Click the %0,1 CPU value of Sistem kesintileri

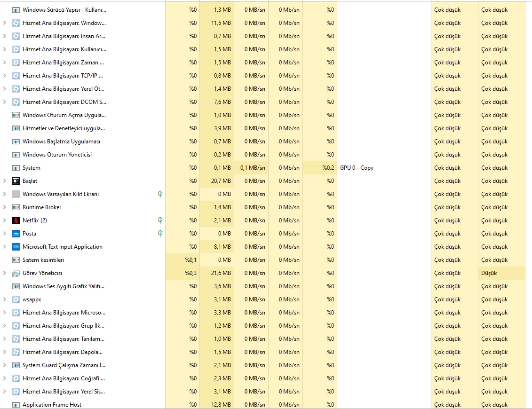click(x=191, y=260)
